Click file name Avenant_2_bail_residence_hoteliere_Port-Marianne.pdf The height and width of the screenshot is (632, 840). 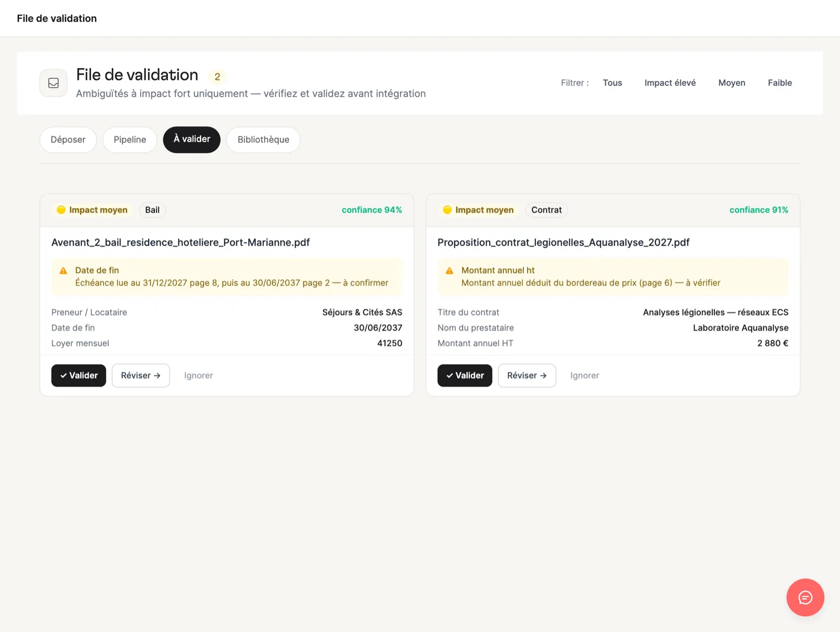181,243
